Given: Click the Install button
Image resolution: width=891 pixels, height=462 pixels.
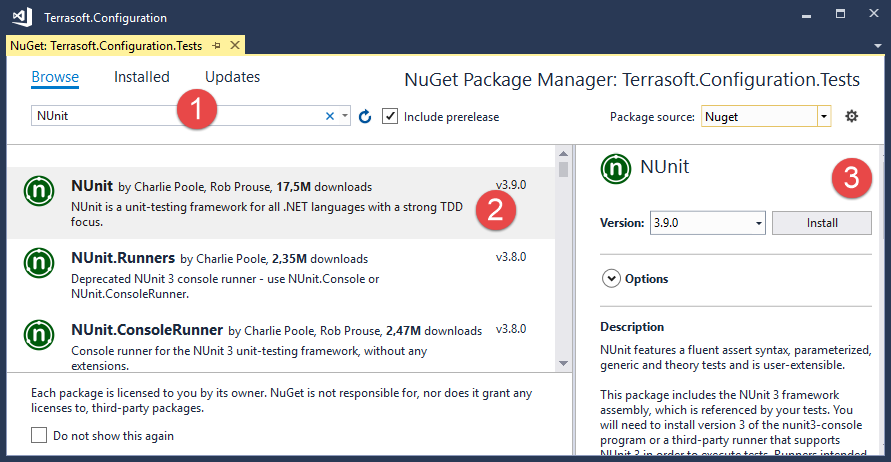Looking at the screenshot, I should tap(821, 222).
